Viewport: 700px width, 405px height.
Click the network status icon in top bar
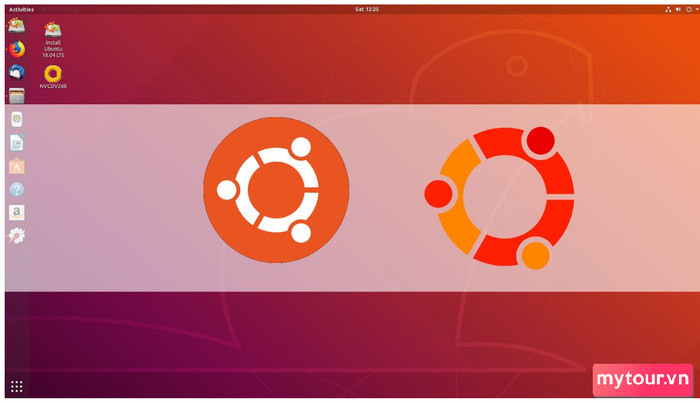668,9
